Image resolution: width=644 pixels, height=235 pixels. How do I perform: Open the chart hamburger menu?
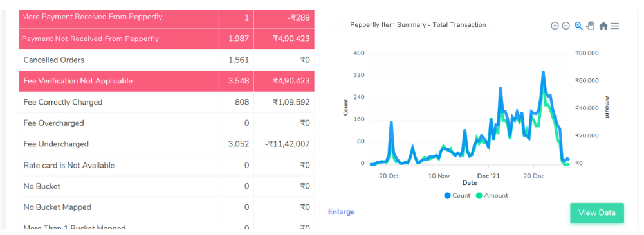[x=614, y=26]
